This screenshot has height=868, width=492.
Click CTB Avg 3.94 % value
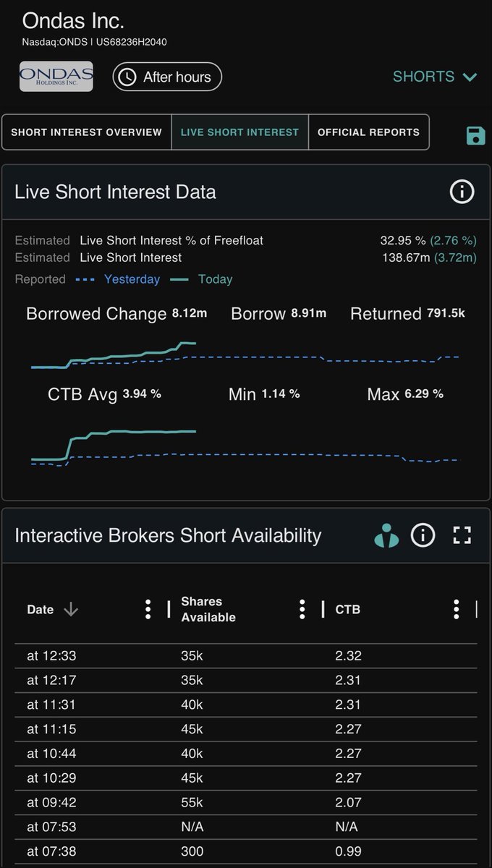coord(142,393)
